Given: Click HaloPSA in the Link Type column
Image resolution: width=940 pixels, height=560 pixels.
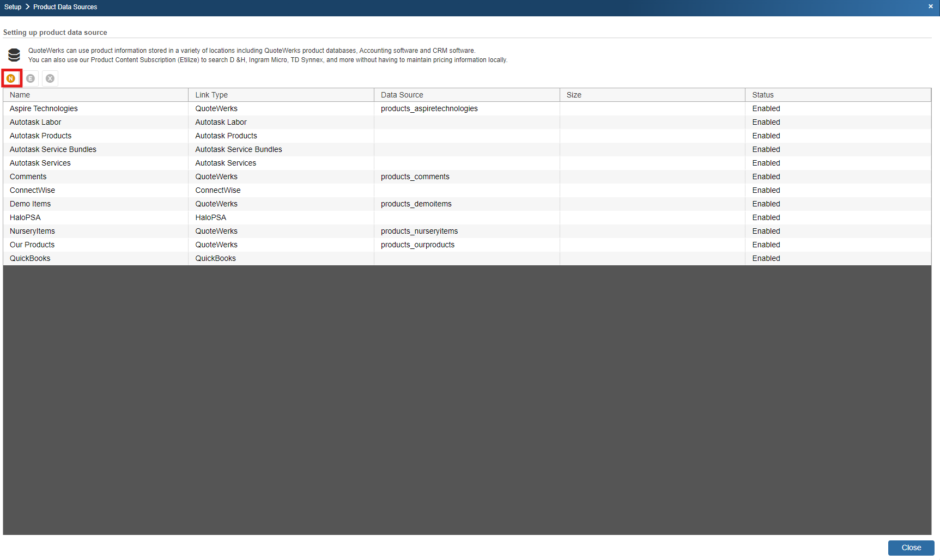Looking at the screenshot, I should point(211,217).
